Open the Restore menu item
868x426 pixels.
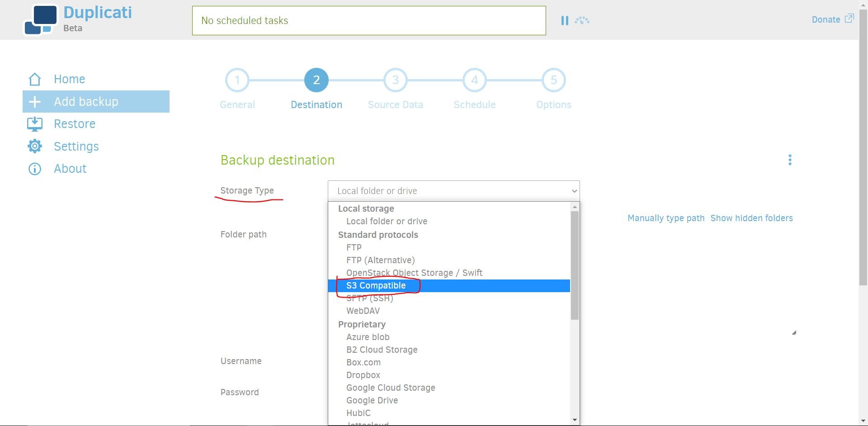tap(75, 124)
